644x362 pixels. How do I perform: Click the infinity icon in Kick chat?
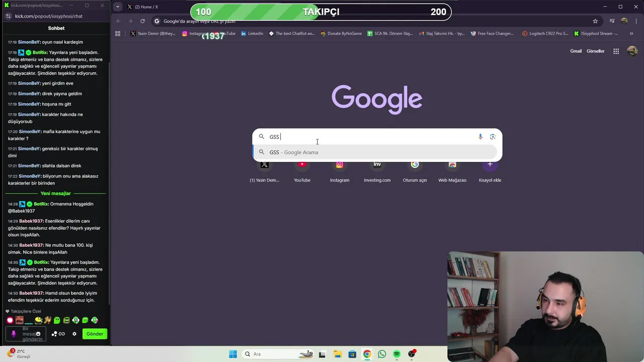[x=62, y=334]
